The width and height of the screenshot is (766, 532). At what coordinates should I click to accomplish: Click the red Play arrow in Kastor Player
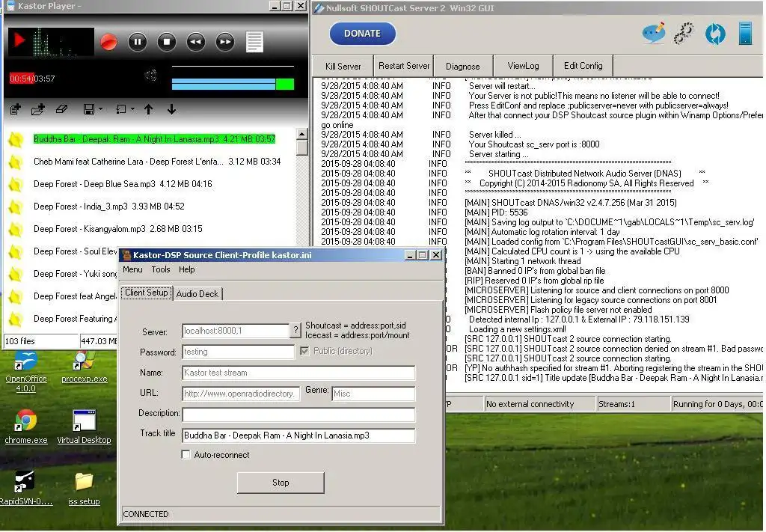tap(19, 40)
